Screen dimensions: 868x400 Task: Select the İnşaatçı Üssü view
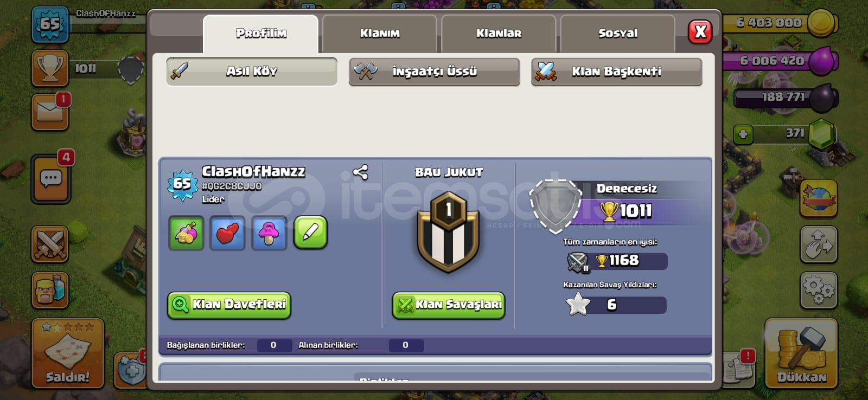click(435, 72)
